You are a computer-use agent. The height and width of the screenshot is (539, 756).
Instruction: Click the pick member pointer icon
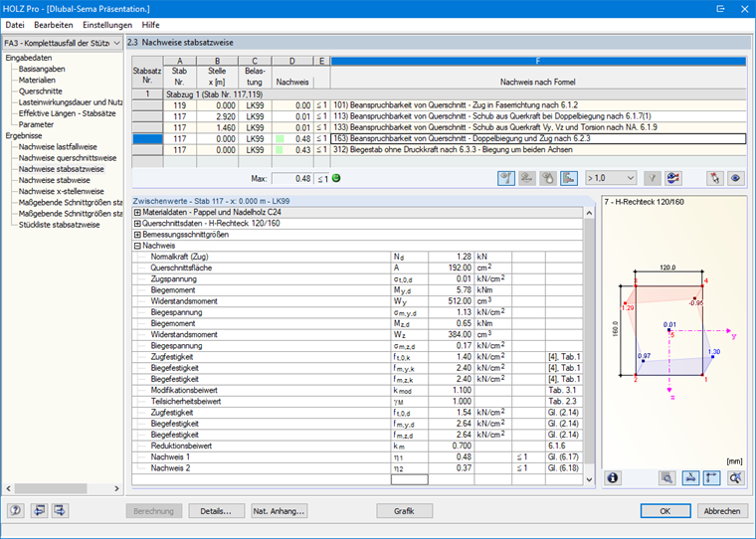click(714, 178)
